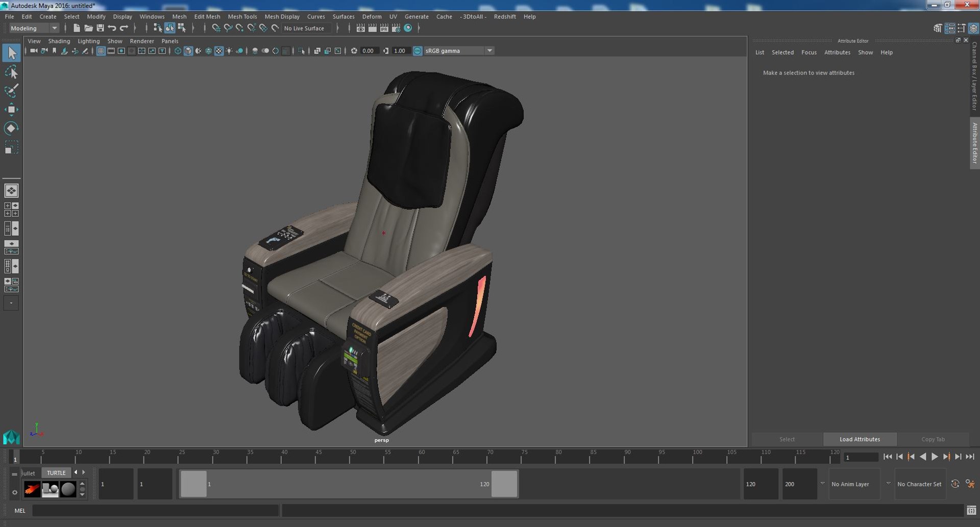The image size is (980, 527).
Task: Click the Snap to Grids icon
Action: 216,28
